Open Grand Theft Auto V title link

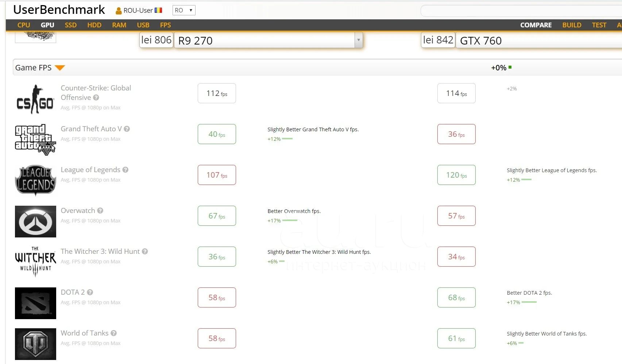91,129
